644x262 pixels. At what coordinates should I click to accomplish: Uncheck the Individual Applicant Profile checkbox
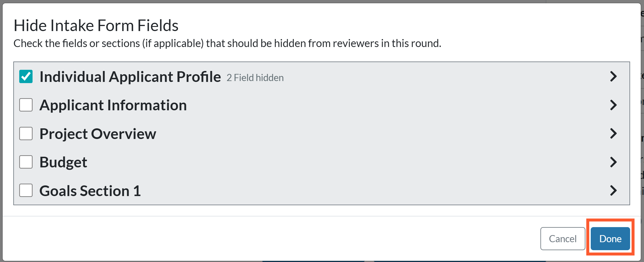pyautogui.click(x=26, y=77)
